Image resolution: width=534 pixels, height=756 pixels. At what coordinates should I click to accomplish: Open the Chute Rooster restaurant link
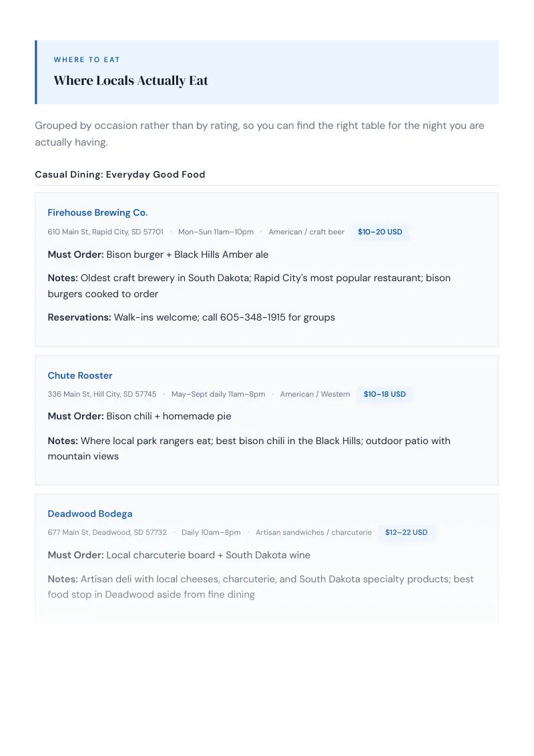(80, 375)
